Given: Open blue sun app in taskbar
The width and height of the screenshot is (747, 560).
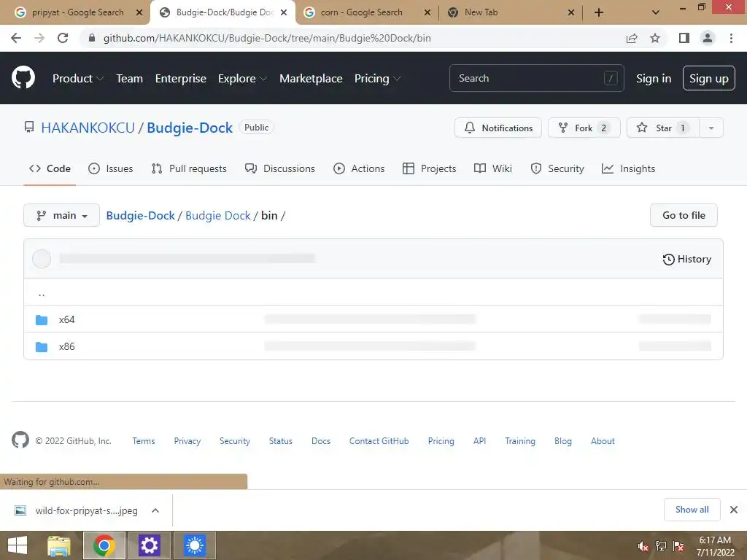Looking at the screenshot, I should click(x=194, y=545).
